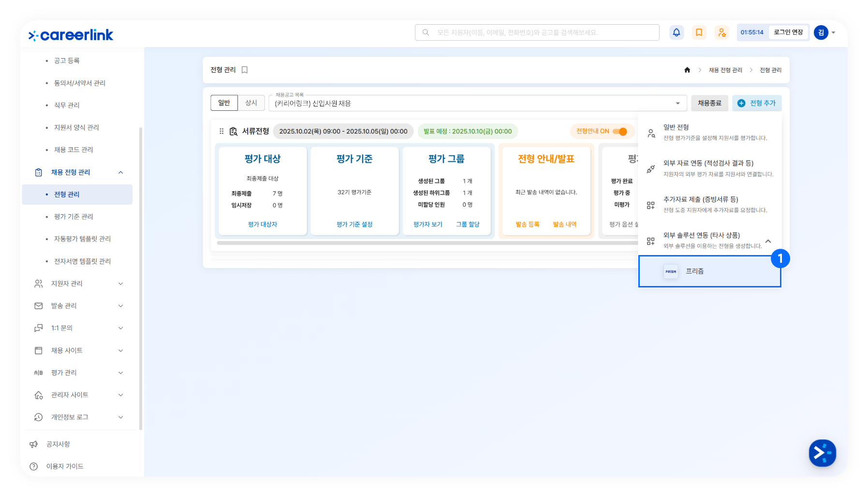Click the 추가자료 제출 grid icon

pos(651,205)
